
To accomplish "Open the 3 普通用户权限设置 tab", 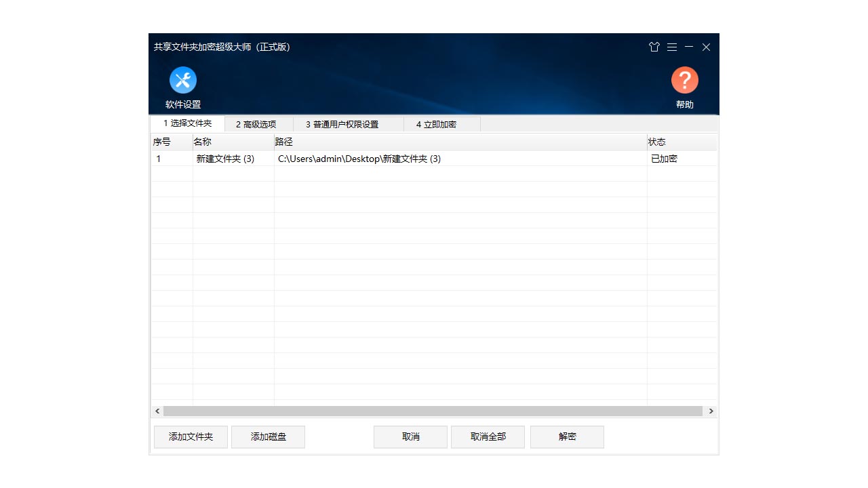I will click(x=348, y=124).
